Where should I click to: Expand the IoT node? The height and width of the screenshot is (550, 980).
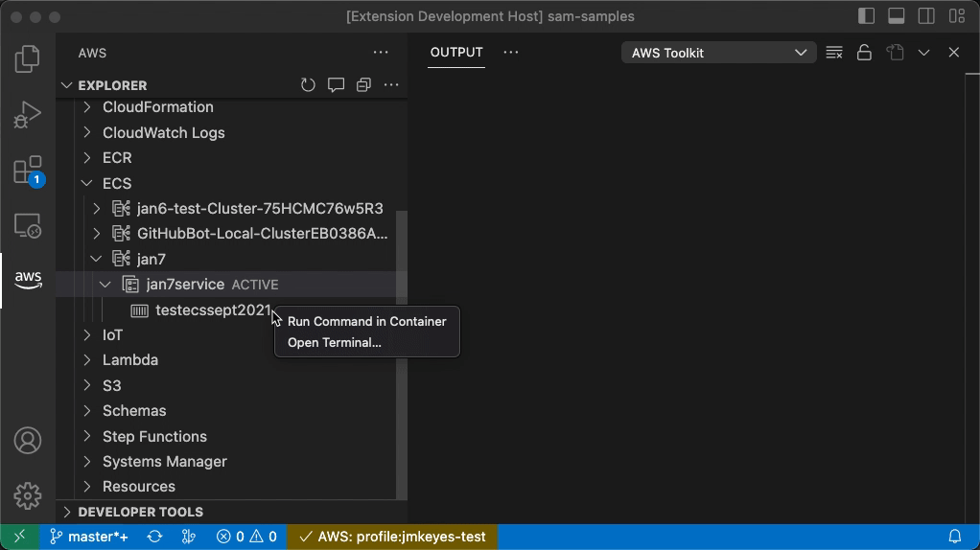point(87,334)
